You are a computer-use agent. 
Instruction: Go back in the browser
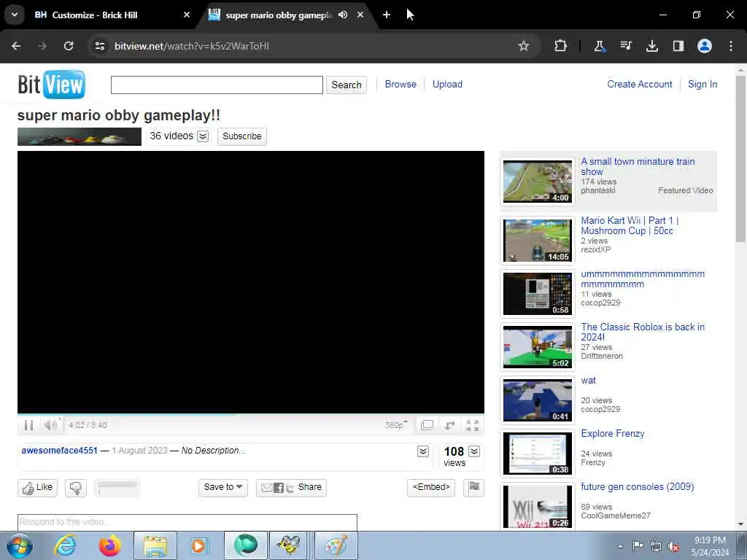[x=16, y=46]
